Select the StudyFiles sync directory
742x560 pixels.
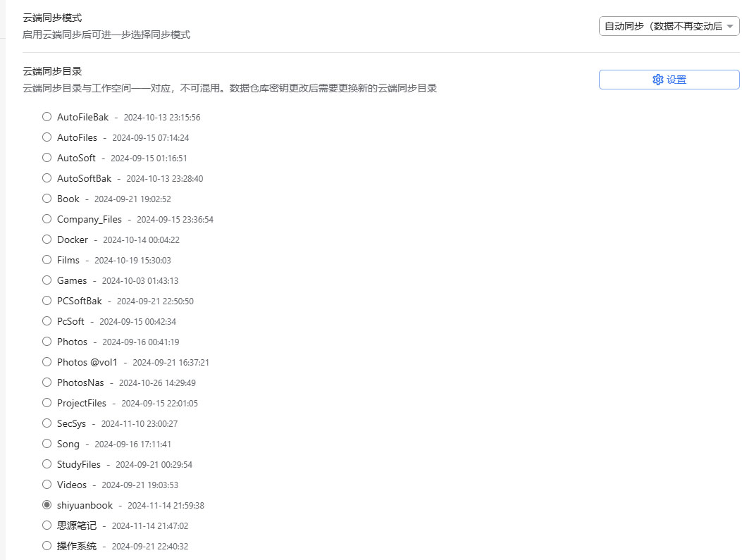(x=47, y=463)
